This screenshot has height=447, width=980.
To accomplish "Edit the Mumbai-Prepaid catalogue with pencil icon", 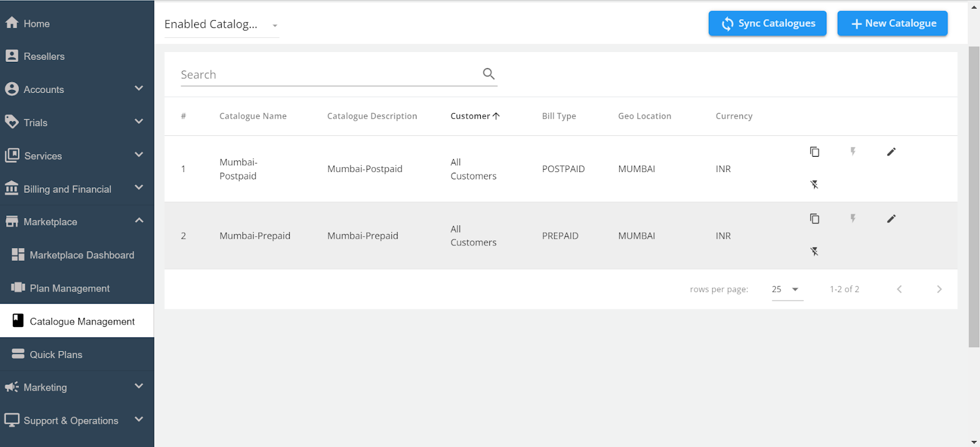I will [x=891, y=219].
